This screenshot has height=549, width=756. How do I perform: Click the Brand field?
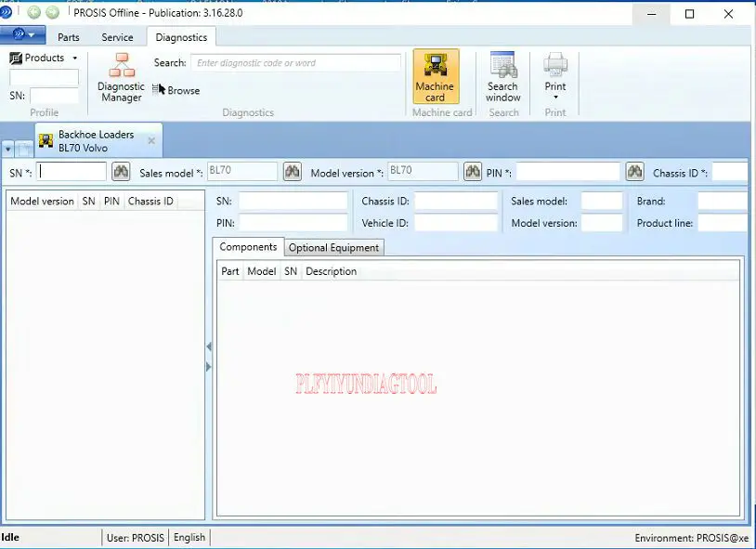coord(723,201)
